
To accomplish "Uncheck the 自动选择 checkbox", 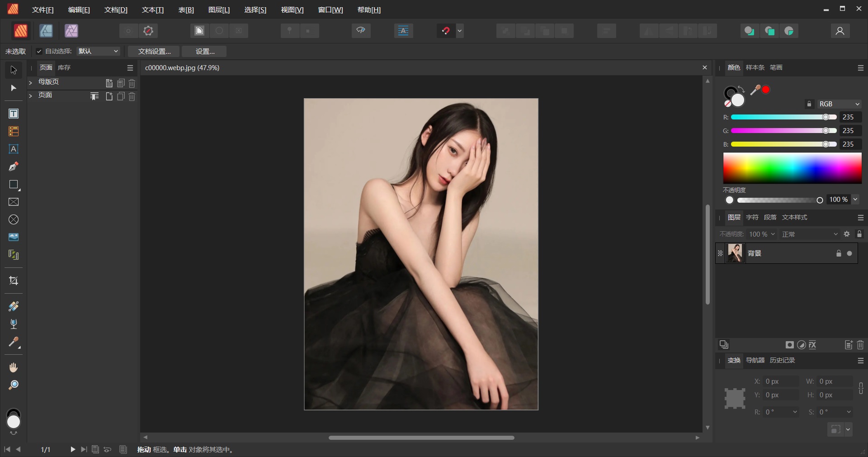I will point(39,51).
